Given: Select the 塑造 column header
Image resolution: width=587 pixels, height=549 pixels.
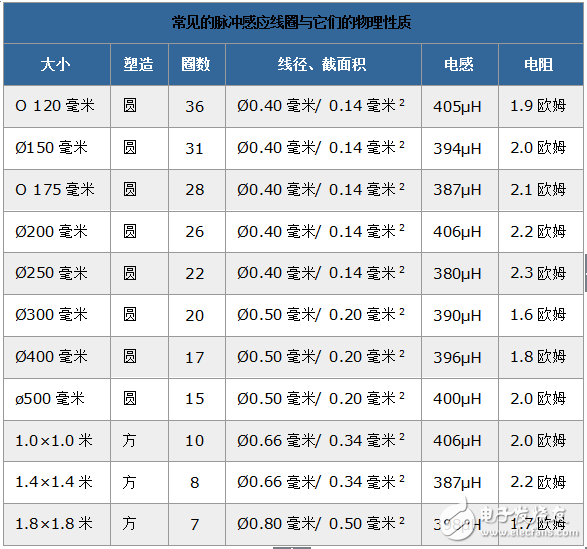Looking at the screenshot, I should [139, 64].
